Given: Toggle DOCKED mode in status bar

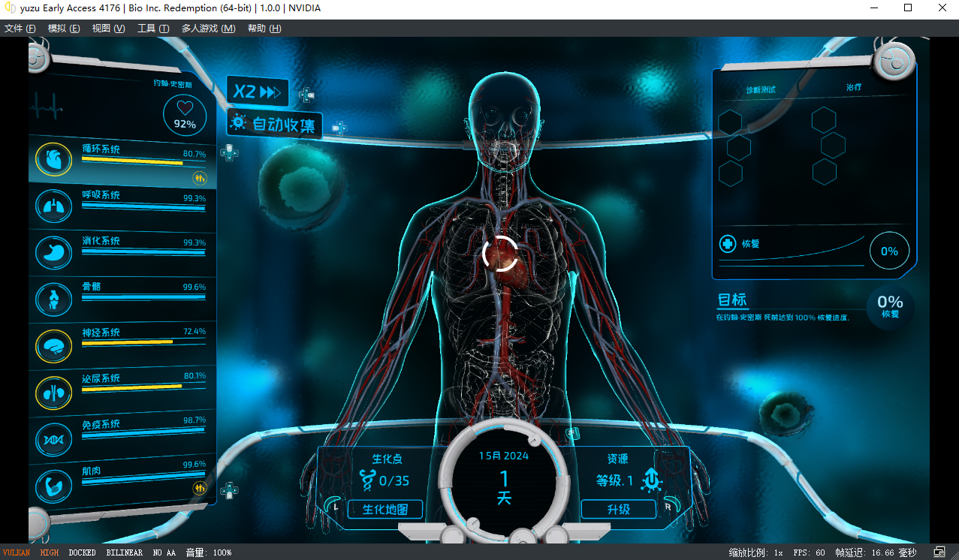Looking at the screenshot, I should point(82,552).
